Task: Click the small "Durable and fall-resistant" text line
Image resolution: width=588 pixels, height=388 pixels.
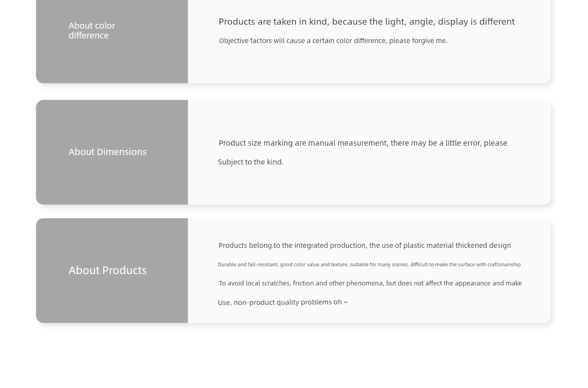Action: (x=369, y=265)
